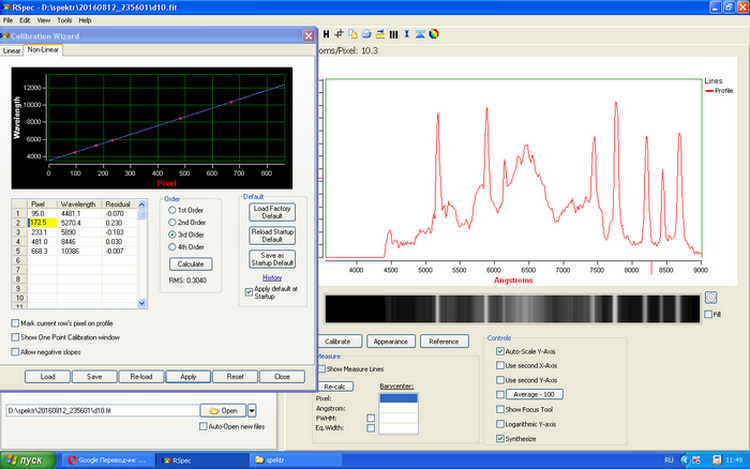
Task: Click the file path input field
Action: coord(102,411)
